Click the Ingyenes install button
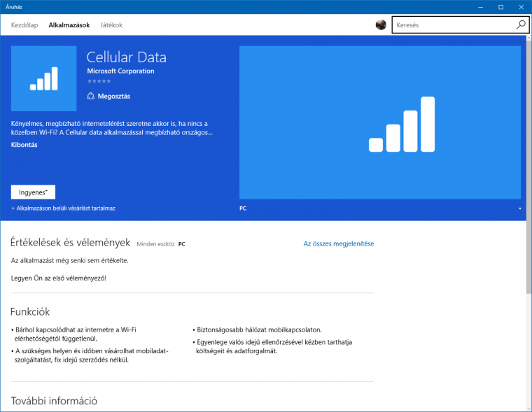 point(34,192)
